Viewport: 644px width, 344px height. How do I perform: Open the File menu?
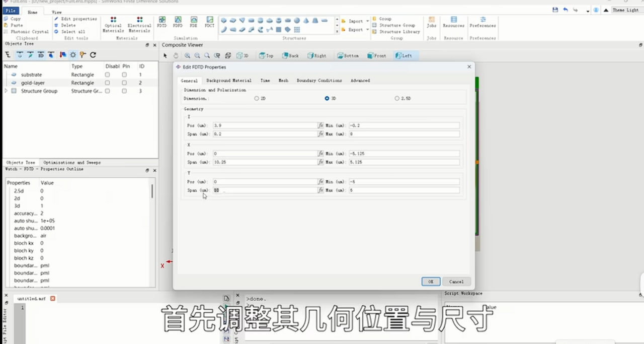coord(11,11)
